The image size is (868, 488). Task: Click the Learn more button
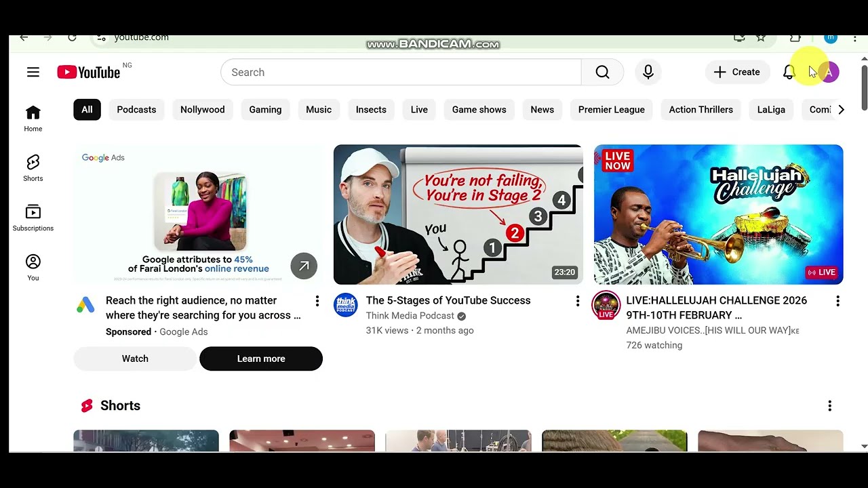261,359
